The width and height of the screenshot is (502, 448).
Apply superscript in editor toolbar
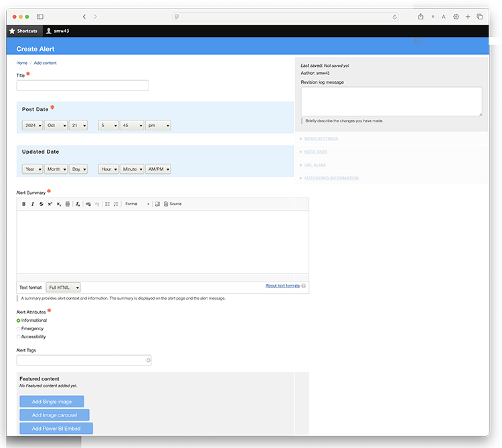50,204
